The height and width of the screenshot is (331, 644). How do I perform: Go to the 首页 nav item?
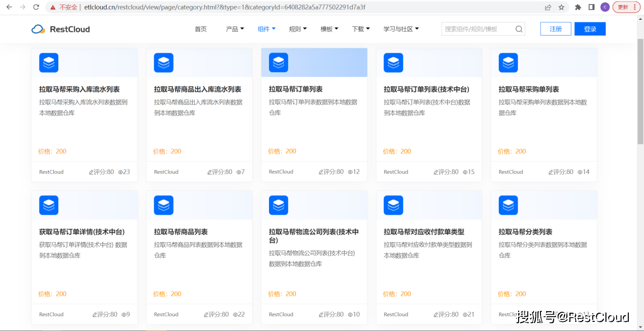(x=200, y=29)
